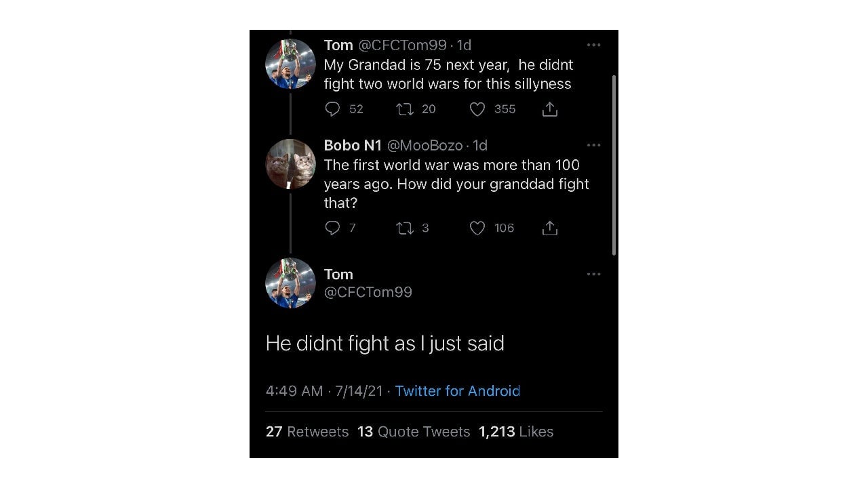Like Bobo N1's reply with the heart icon
This screenshot has width=868, height=488.
pos(477,228)
